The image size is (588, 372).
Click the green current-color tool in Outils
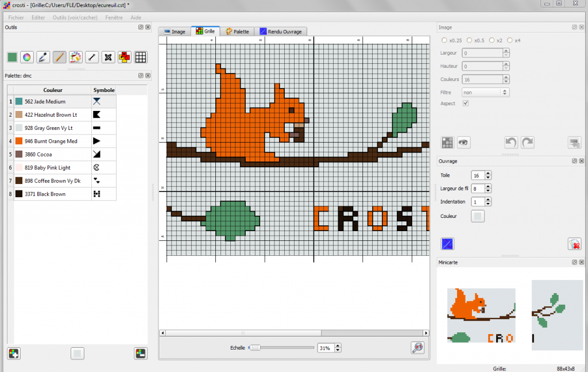(x=13, y=57)
